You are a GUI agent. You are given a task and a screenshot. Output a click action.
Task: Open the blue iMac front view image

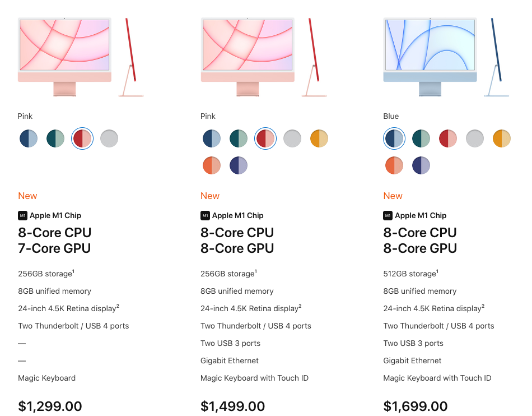430,56
